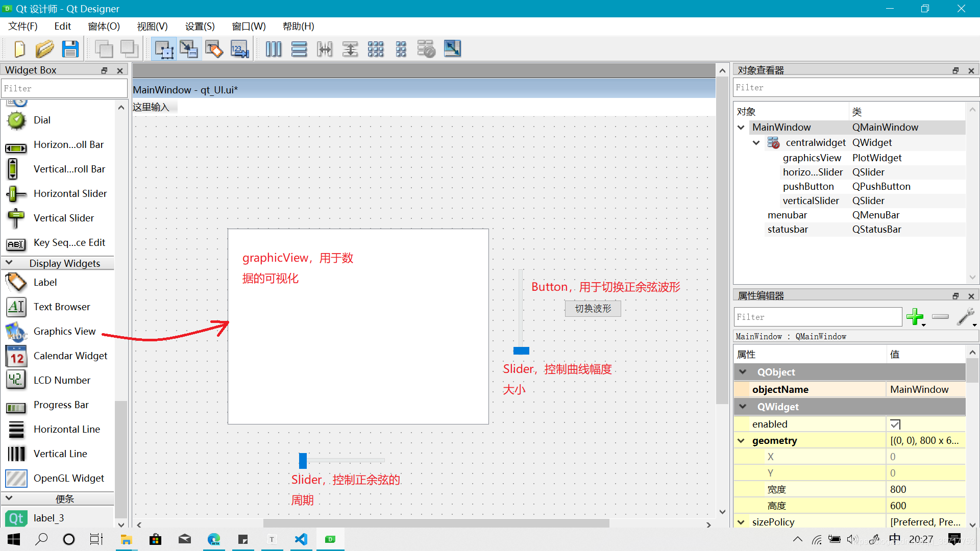Open the 窗体(O) menu
Image resolution: width=980 pixels, height=551 pixels.
(104, 26)
